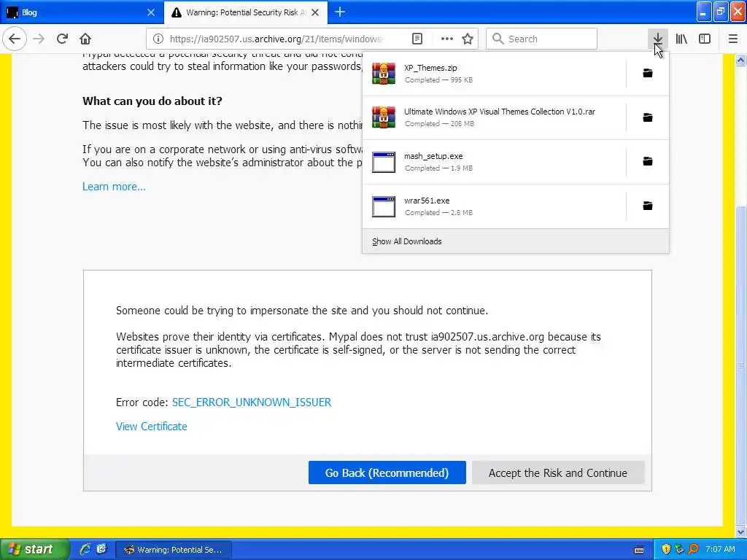Launch Internet Explorer from quick launch
This screenshot has width=747, height=560.
pos(85,549)
